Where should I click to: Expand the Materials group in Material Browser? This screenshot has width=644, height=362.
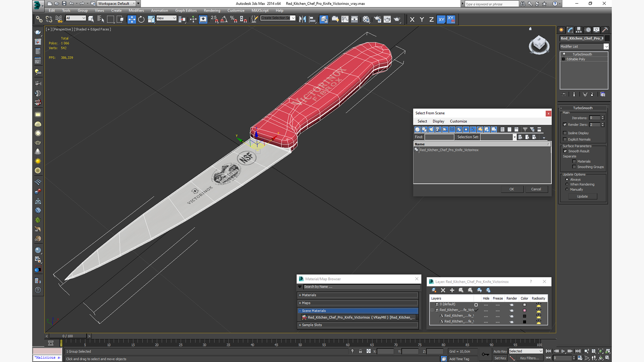tap(358, 295)
